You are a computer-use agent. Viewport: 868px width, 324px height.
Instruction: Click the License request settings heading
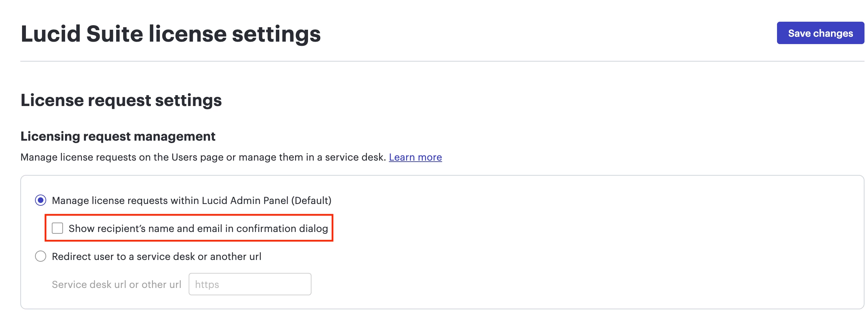[121, 100]
